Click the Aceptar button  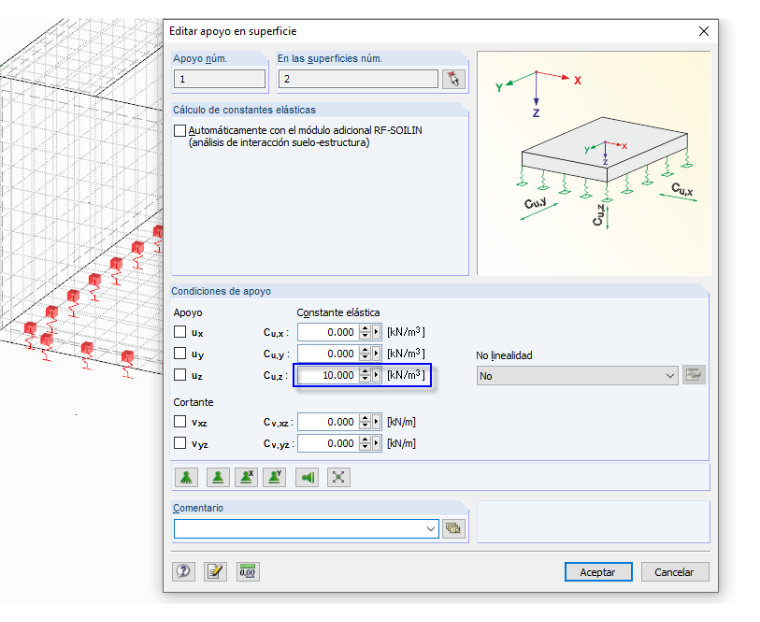click(598, 572)
